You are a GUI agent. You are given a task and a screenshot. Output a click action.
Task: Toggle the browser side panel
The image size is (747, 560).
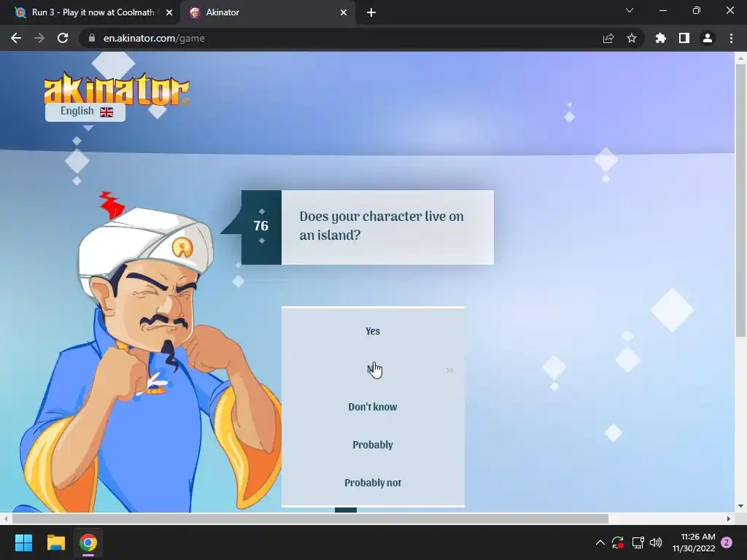click(684, 38)
